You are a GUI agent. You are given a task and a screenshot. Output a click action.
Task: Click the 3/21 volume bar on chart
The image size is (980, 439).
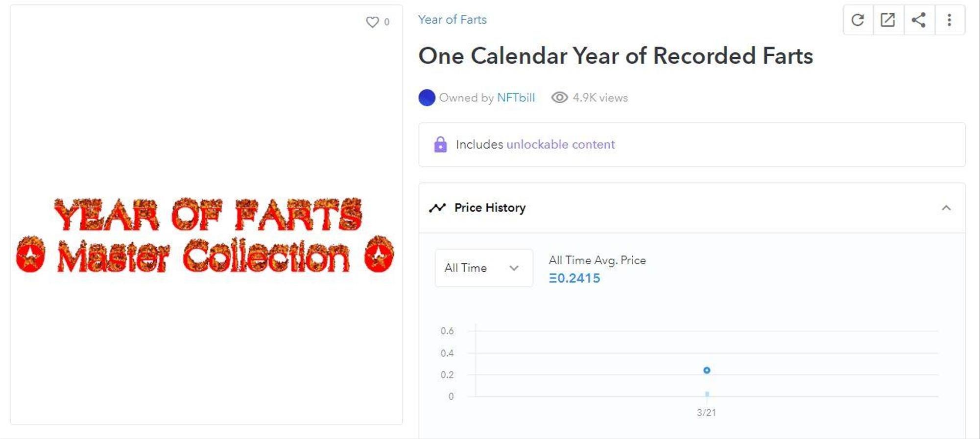coord(707,394)
